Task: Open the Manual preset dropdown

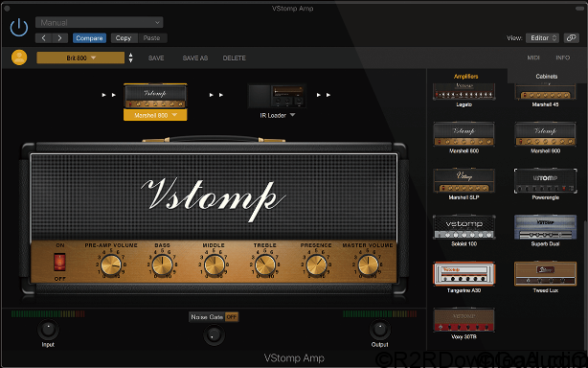Action: click(x=99, y=22)
